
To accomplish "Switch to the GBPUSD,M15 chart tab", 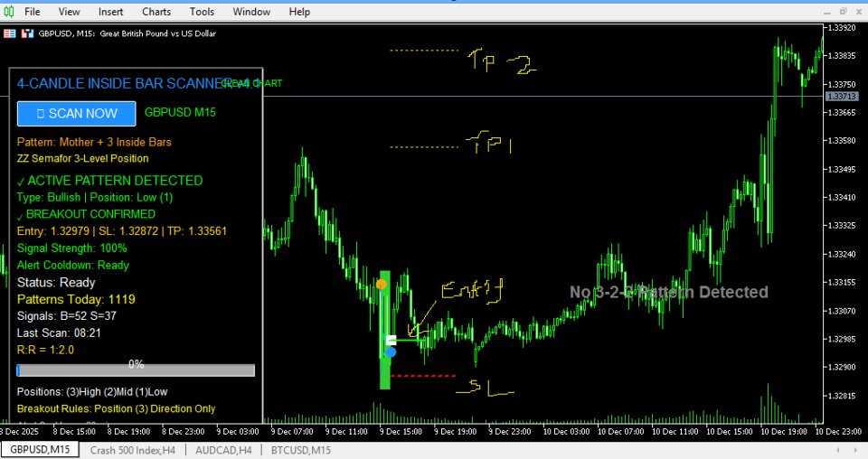I will (40, 450).
